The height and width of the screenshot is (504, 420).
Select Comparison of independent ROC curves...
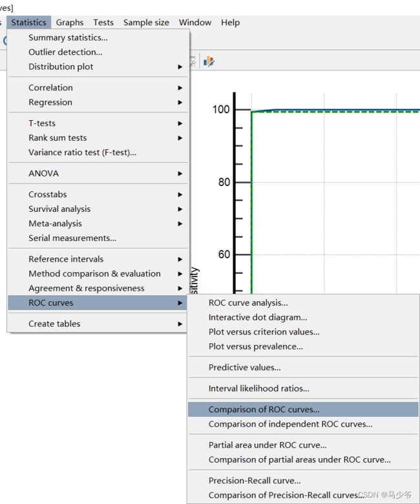303,424
